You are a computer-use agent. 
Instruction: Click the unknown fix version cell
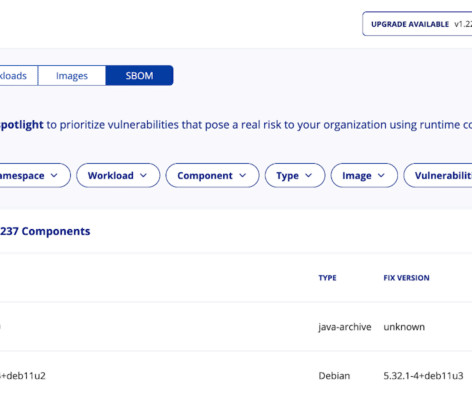404,327
